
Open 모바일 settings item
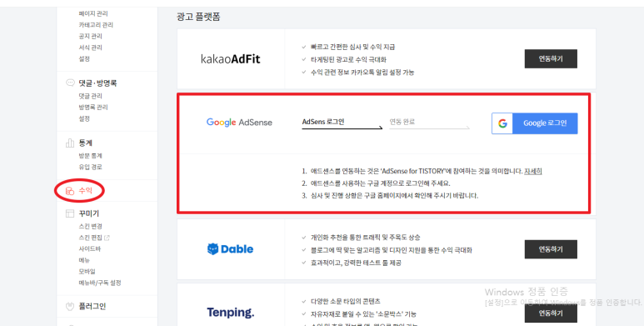coord(87,271)
